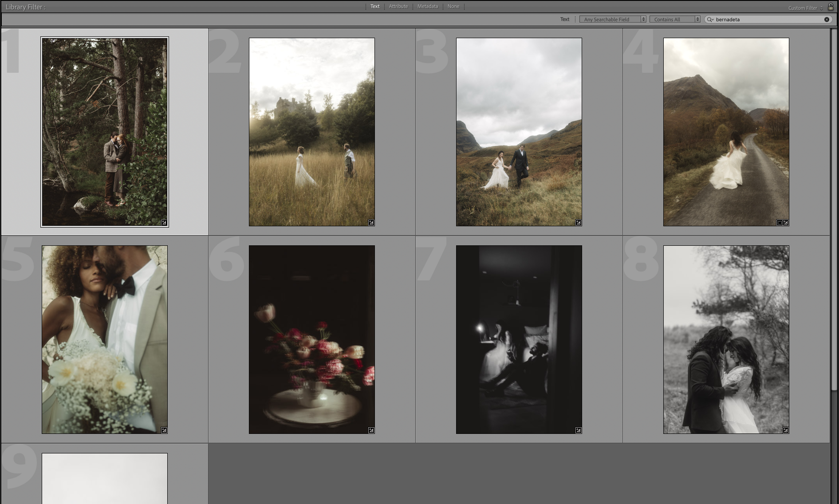Screen dimensions: 839x504
Task: Click the magnifier search options icon
Action: 710,20
